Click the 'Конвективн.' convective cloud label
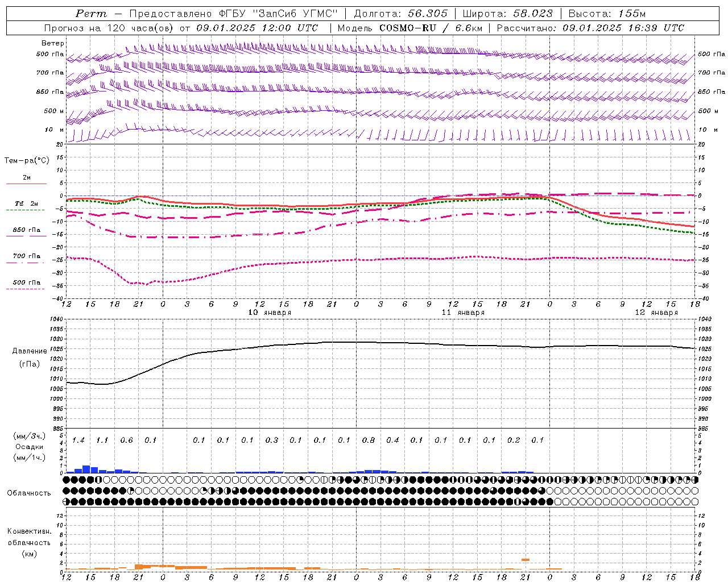The image size is (728, 582). click(x=30, y=531)
